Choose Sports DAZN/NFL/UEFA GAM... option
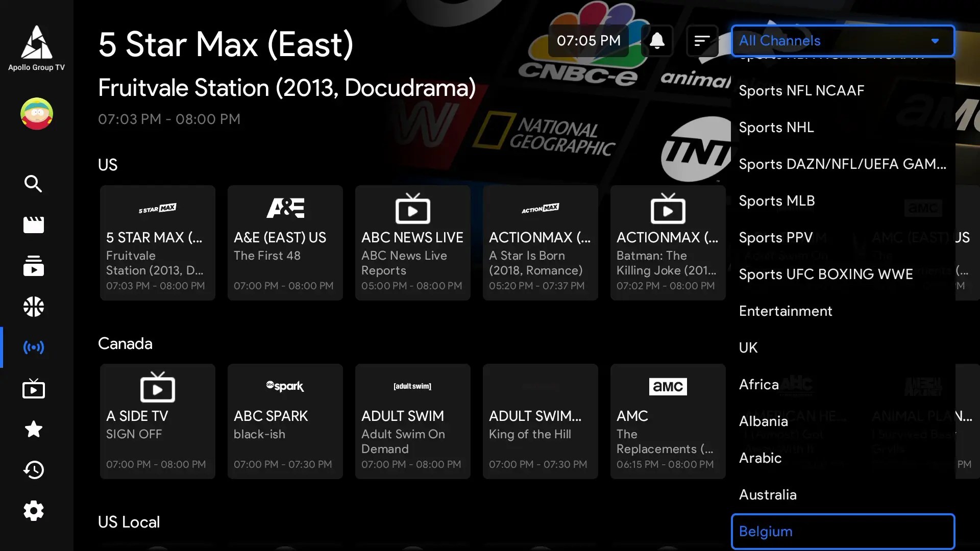 click(x=843, y=164)
